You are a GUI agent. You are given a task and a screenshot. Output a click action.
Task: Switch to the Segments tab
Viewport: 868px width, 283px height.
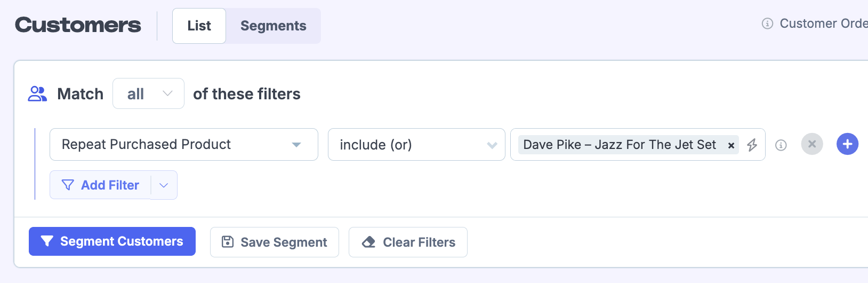273,26
